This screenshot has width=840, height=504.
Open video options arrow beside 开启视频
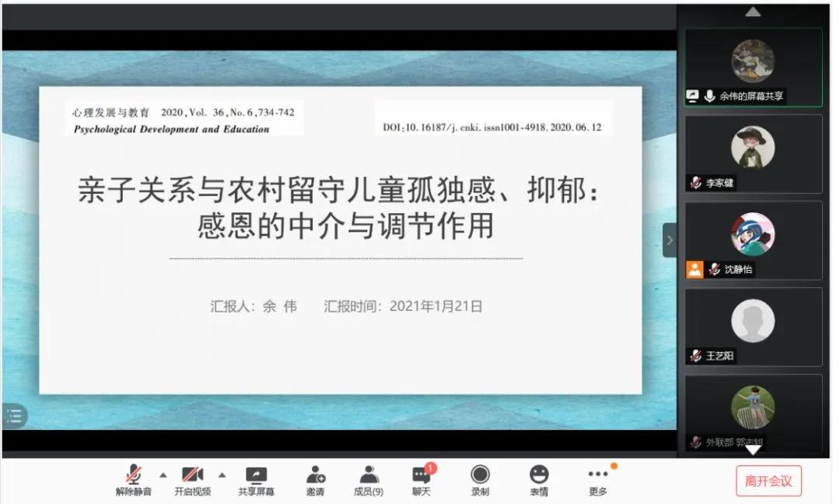222,475
